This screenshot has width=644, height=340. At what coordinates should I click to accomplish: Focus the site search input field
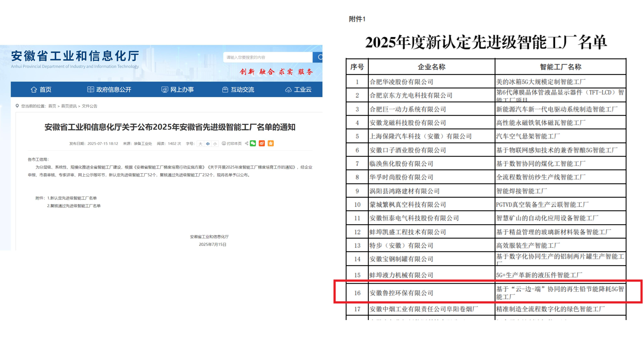pyautogui.click(x=267, y=57)
